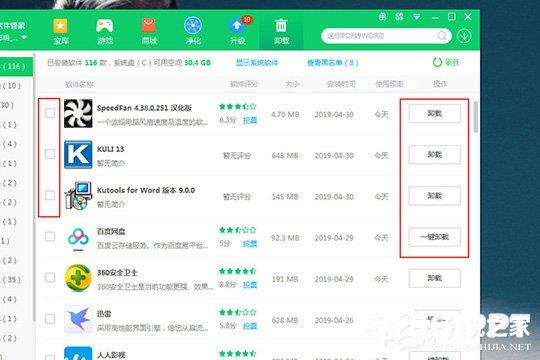Select the 卸载 trash can icon
Viewport: 540px width, 360px height.
(x=281, y=26)
